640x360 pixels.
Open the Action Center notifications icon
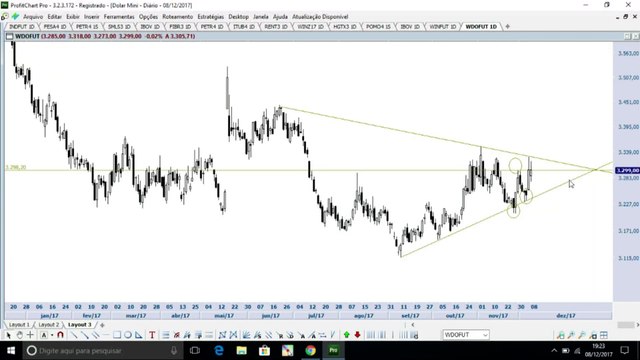(x=624, y=350)
